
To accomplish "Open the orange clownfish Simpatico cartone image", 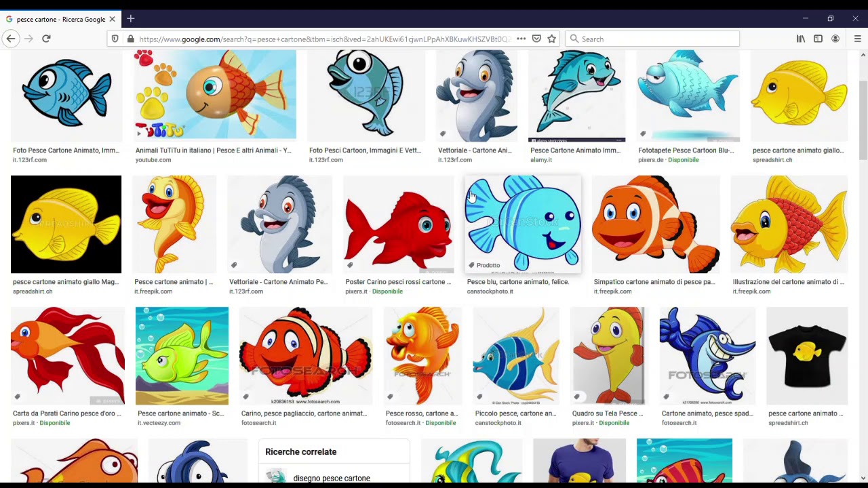I will [x=655, y=224].
